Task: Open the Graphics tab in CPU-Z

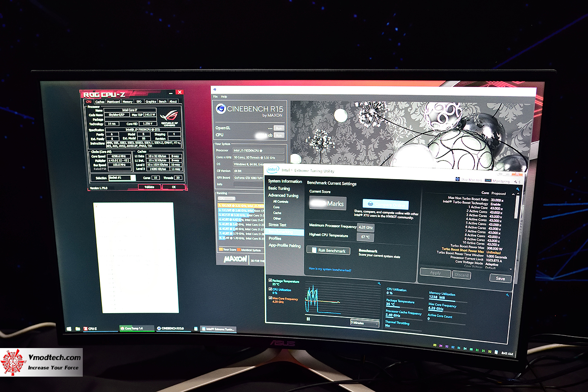Action: 151,102
